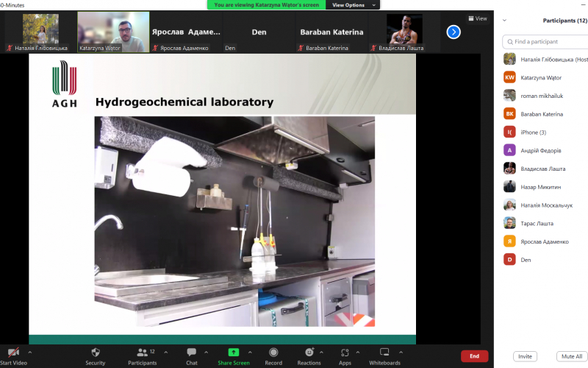The height and width of the screenshot is (368, 588).
Task: Click the red D avatar of Den
Action: (509, 260)
